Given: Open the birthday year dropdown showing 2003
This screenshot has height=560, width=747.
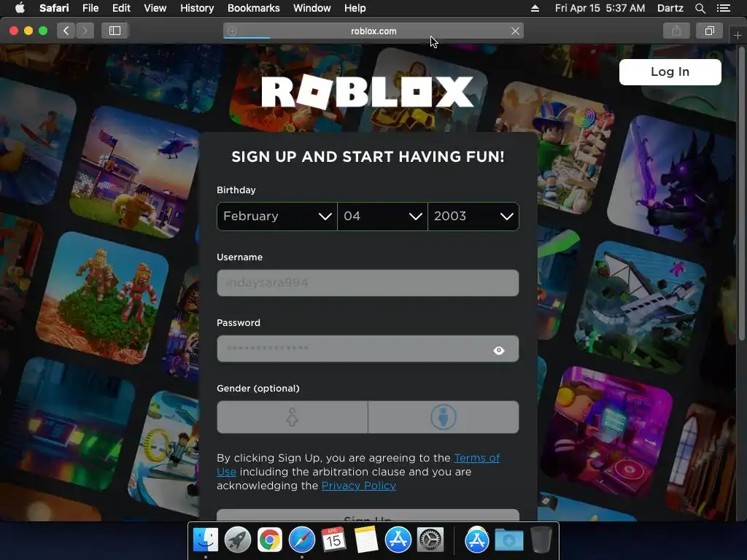Looking at the screenshot, I should (x=473, y=216).
